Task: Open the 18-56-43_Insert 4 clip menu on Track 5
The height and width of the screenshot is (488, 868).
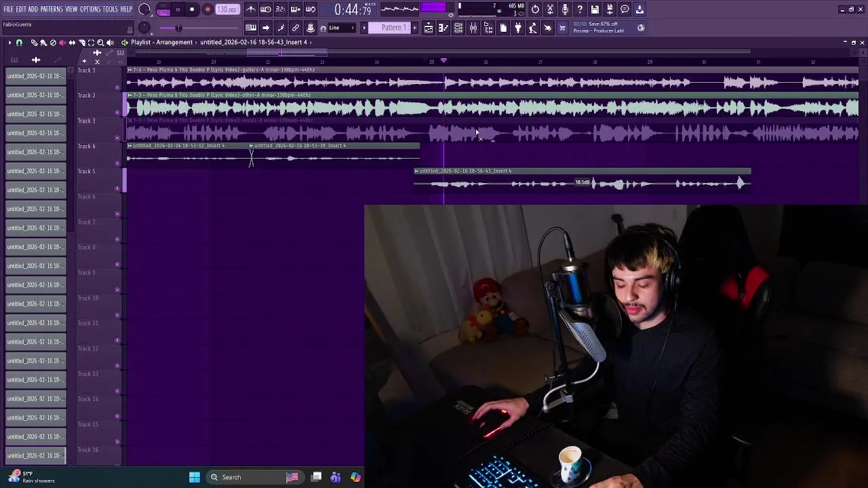Action: point(416,171)
